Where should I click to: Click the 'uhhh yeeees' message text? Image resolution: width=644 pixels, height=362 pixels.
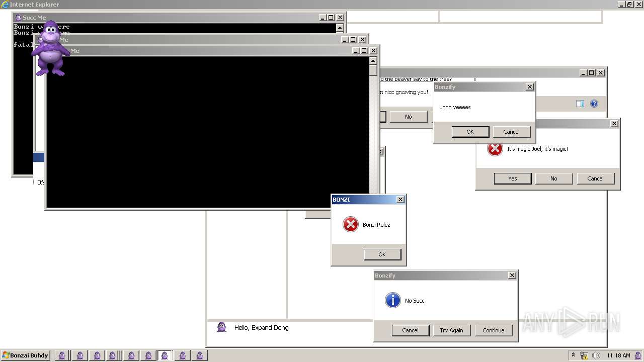455,107
